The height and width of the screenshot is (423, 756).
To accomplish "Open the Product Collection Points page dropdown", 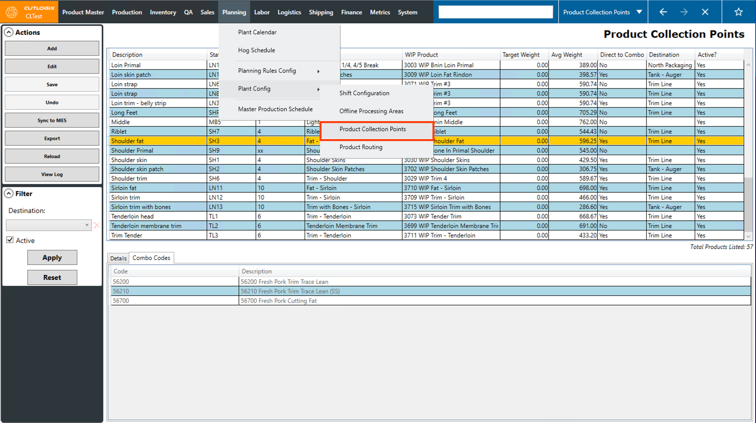I will 639,12.
